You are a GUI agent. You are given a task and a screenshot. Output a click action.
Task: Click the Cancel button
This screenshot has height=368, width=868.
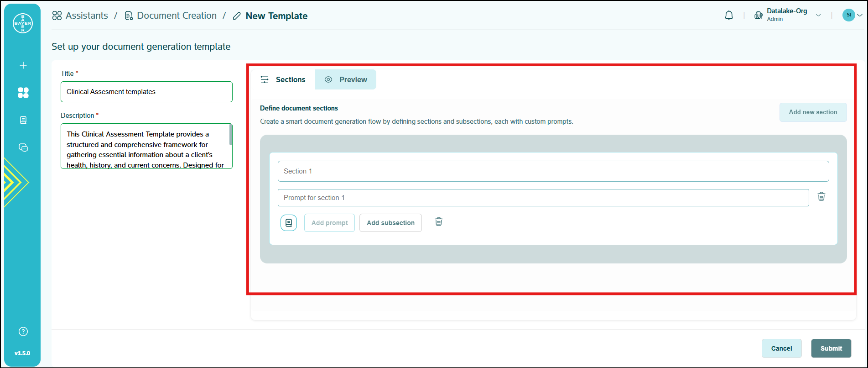point(781,348)
